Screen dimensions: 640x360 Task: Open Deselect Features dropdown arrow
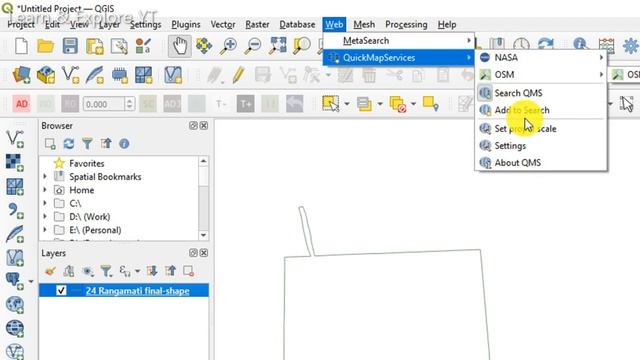pyautogui.click(x=413, y=104)
